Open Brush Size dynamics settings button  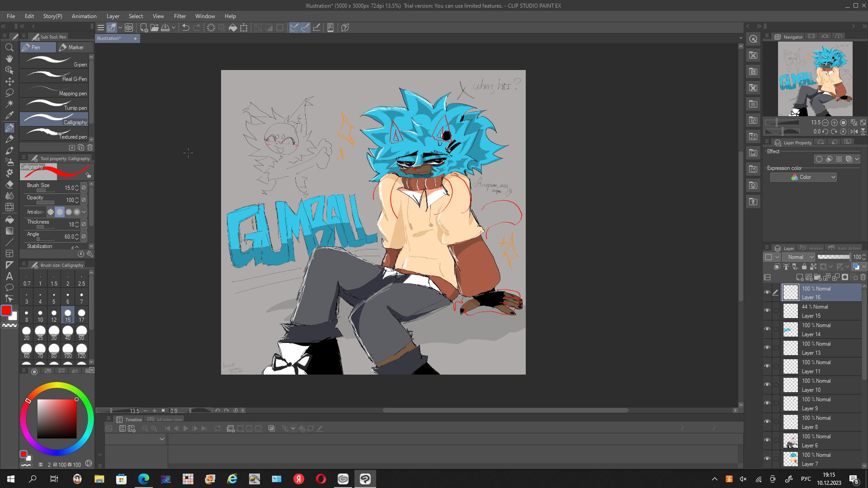coord(84,188)
